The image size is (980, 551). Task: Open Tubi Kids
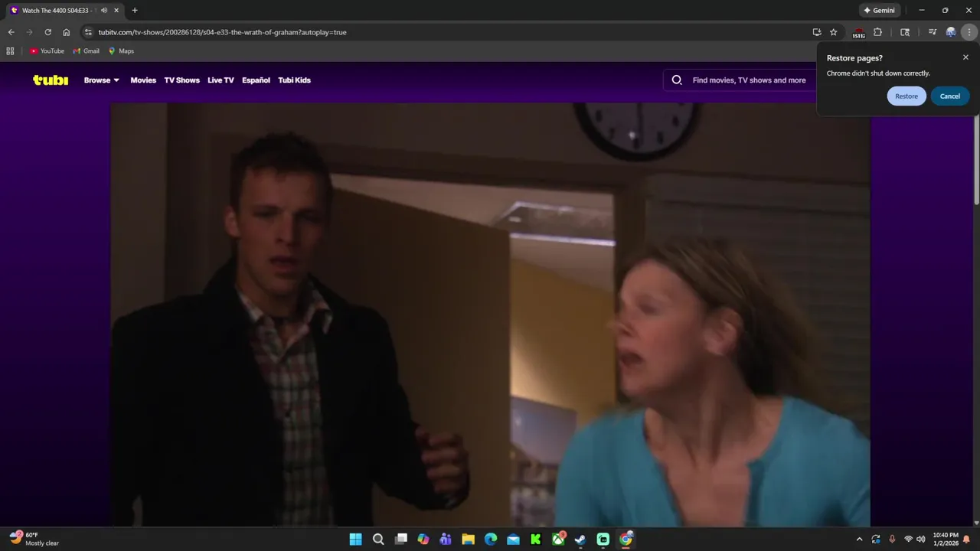294,80
